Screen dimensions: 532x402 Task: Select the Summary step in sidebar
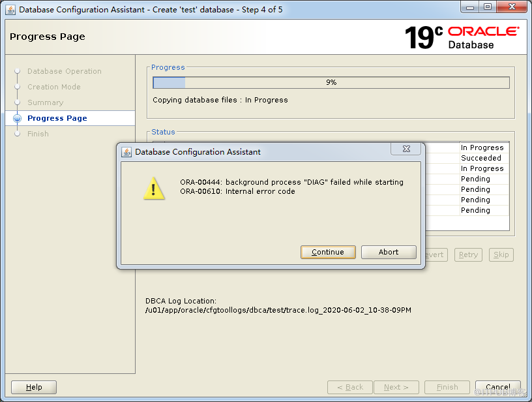click(x=45, y=102)
